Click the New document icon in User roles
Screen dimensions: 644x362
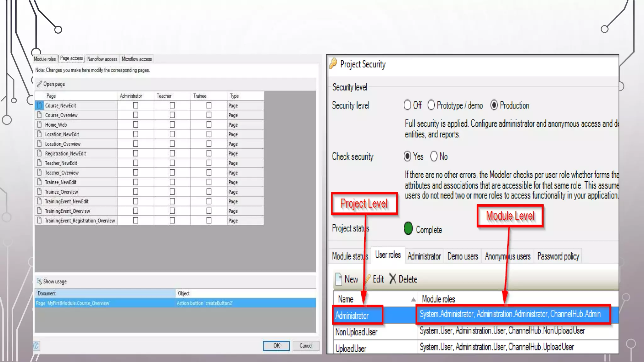[x=339, y=279]
